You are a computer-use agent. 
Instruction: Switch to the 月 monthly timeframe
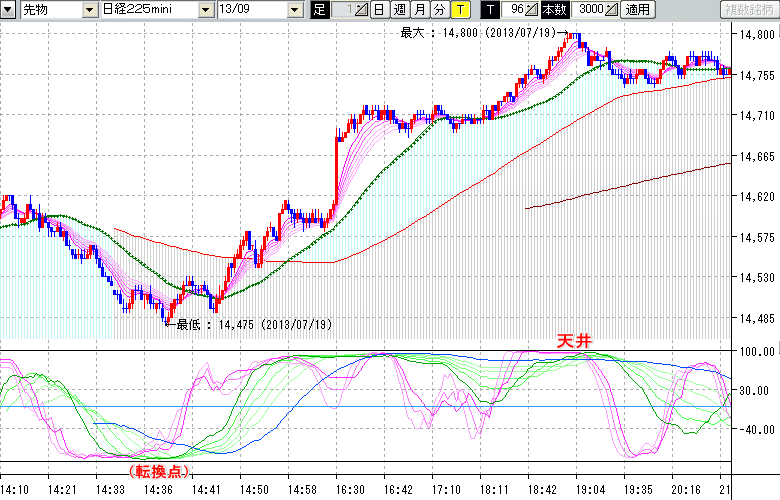pos(419,10)
